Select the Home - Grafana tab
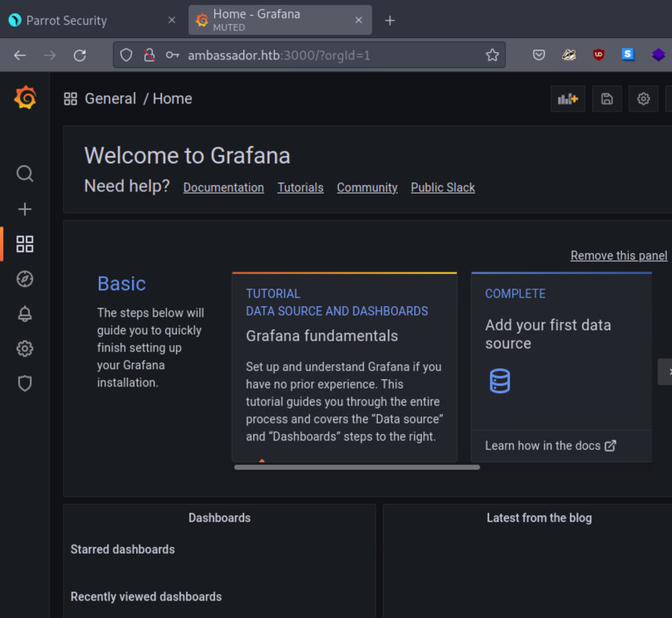The height and width of the screenshot is (618, 672). [x=280, y=20]
